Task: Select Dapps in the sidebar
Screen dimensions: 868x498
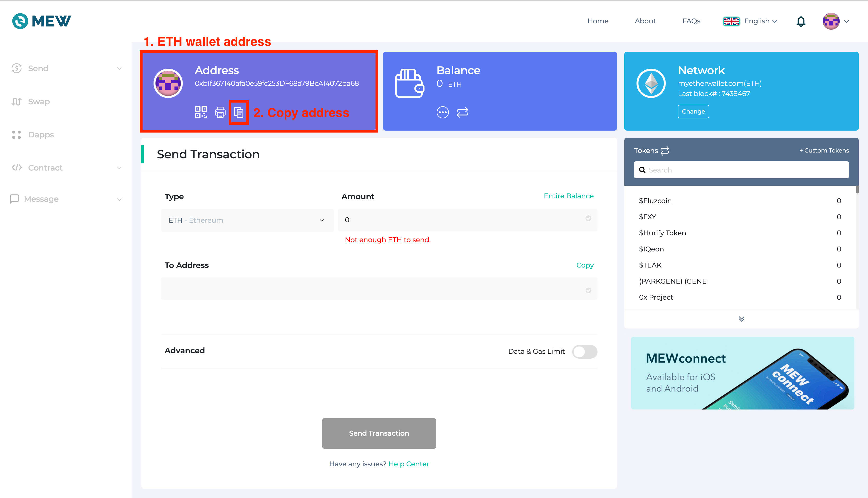Action: [41, 135]
